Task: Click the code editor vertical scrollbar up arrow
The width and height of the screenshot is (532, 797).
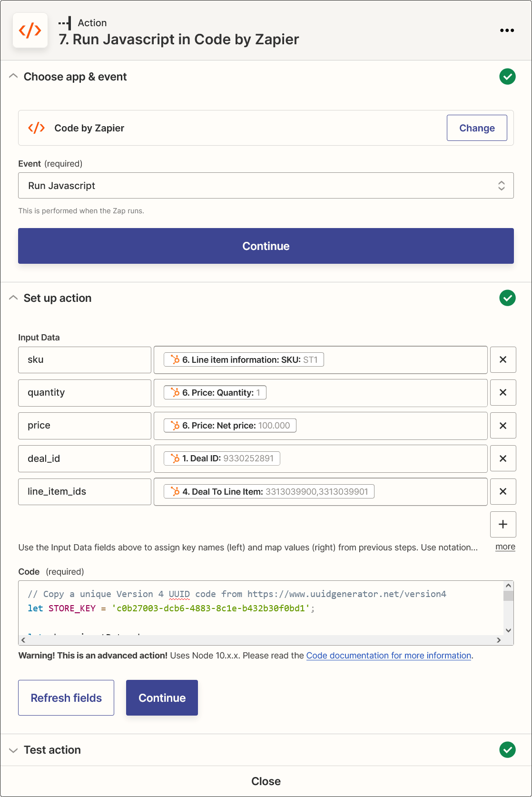Action: click(508, 586)
